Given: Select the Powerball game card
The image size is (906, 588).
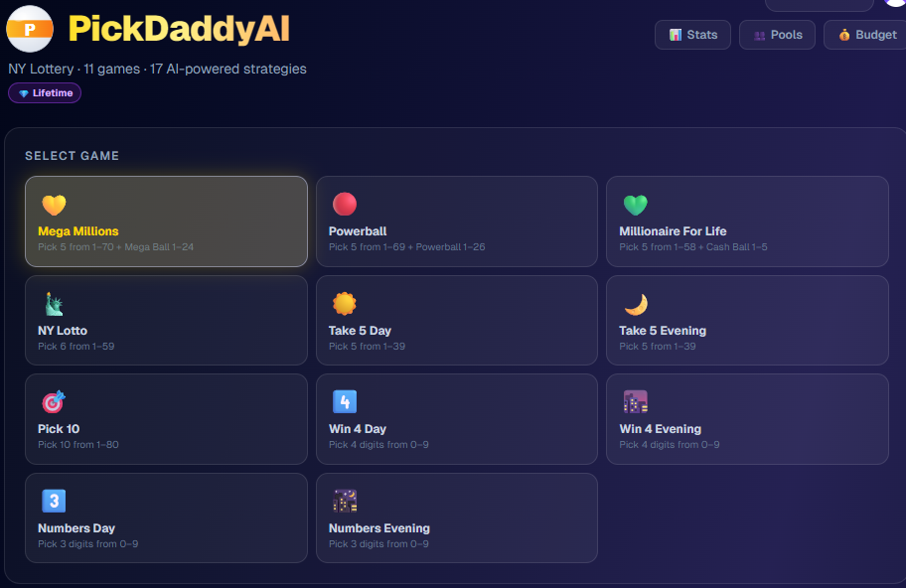Looking at the screenshot, I should click(x=456, y=221).
